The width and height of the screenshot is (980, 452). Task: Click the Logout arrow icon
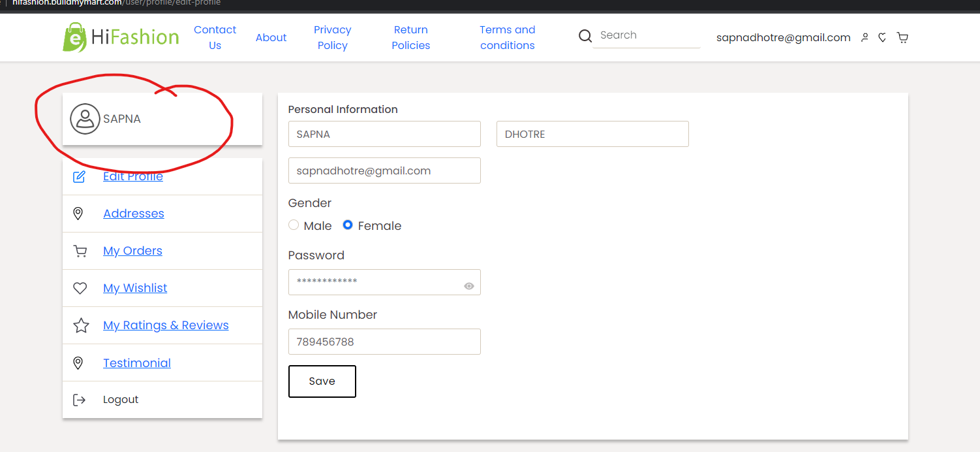pyautogui.click(x=79, y=400)
